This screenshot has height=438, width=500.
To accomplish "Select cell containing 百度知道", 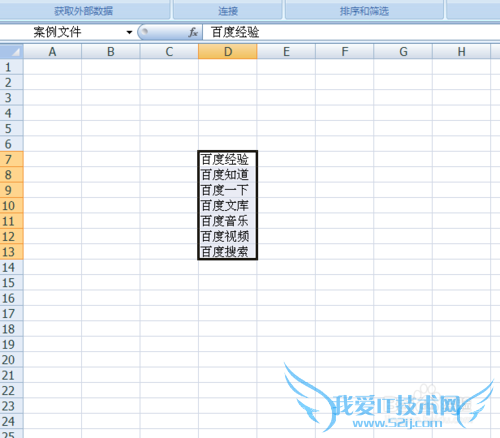I will tap(228, 175).
